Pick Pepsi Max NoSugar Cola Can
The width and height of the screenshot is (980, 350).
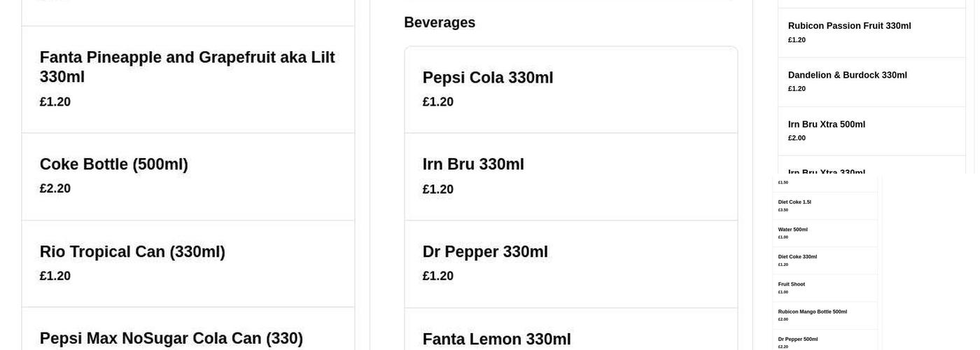tap(171, 339)
